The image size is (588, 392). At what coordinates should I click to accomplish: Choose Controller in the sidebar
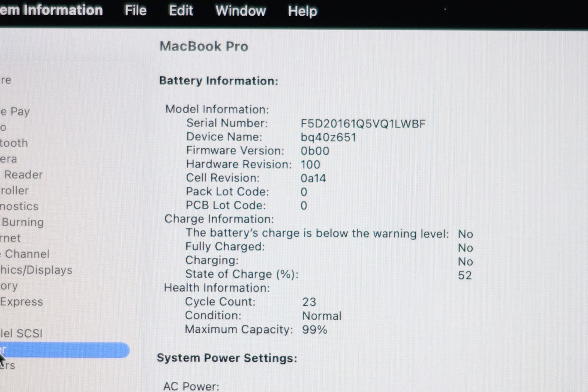coord(14,190)
